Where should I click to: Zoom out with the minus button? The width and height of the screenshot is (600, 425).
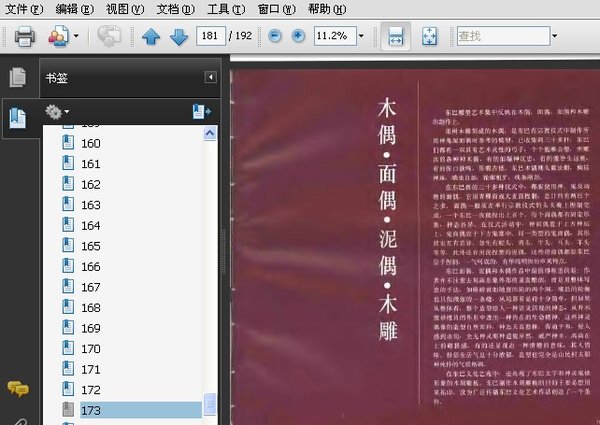click(275, 36)
